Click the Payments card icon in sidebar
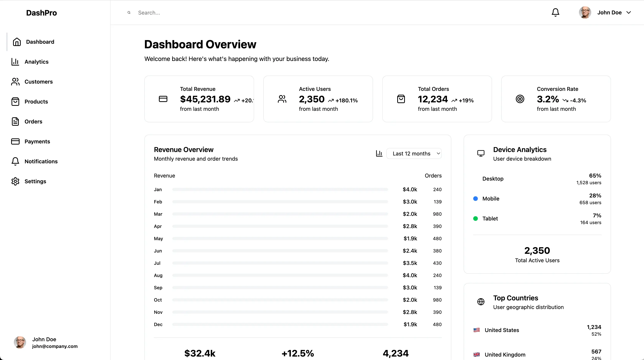Screen dimensions: 644x360 15,141
